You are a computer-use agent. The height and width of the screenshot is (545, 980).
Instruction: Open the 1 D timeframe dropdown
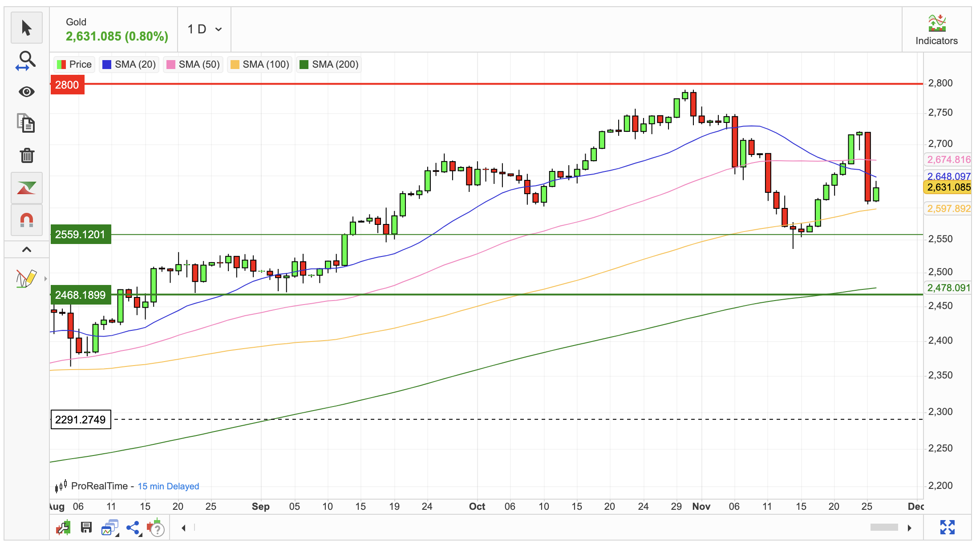point(204,29)
